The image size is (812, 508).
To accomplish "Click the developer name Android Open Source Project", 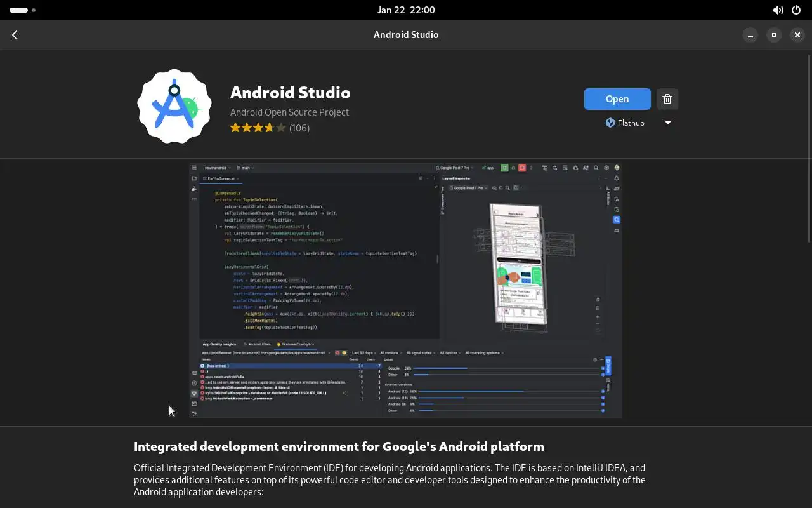I will tap(289, 112).
